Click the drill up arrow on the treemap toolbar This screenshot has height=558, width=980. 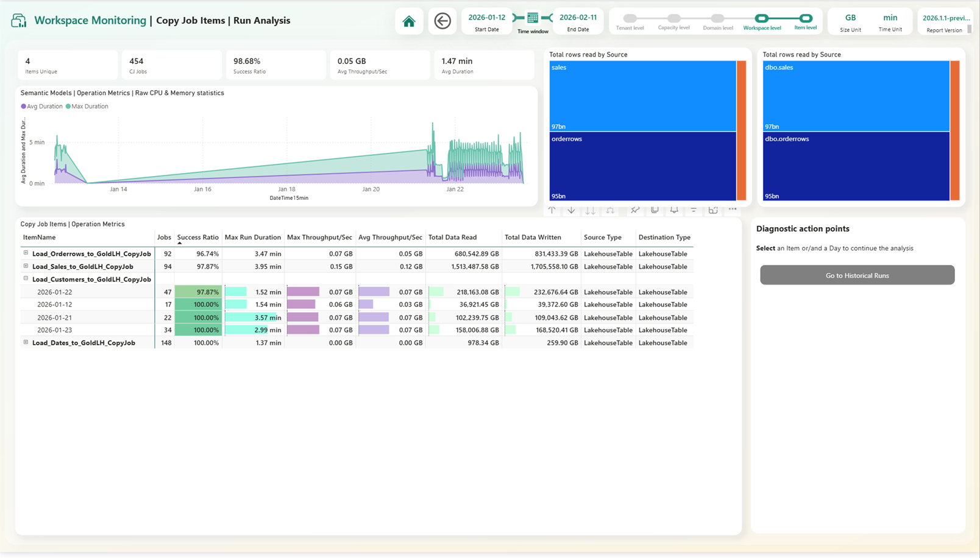click(x=552, y=210)
